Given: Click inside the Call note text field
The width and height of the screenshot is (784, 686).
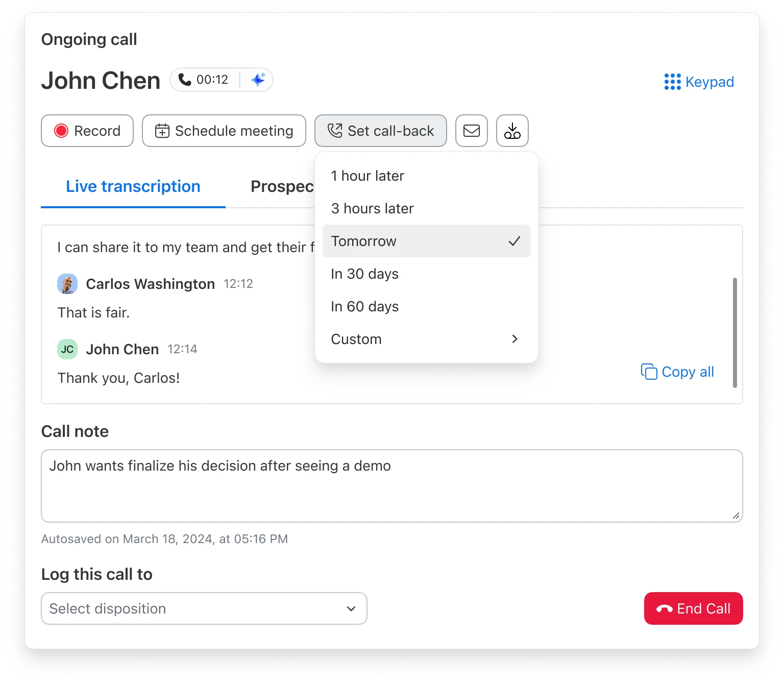Looking at the screenshot, I should pyautogui.click(x=392, y=485).
